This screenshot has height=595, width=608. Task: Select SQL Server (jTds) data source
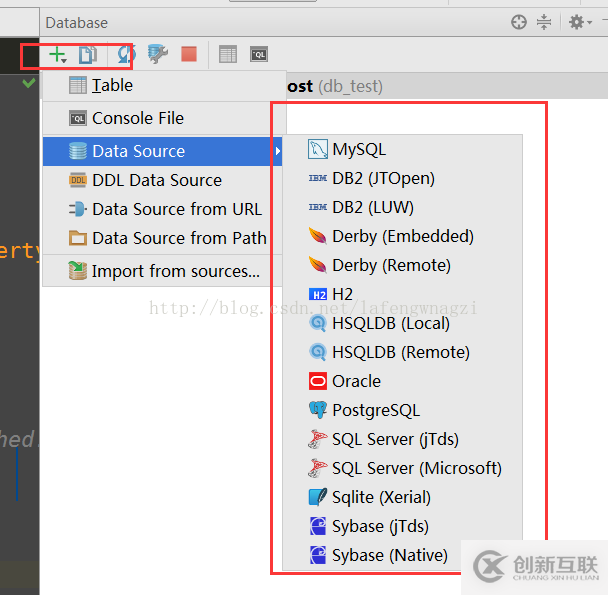click(x=402, y=439)
